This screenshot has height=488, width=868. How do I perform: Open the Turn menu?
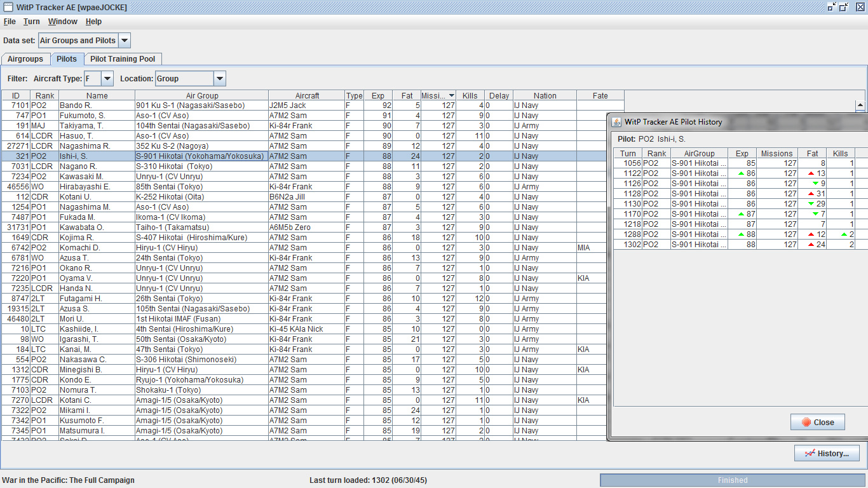click(32, 22)
